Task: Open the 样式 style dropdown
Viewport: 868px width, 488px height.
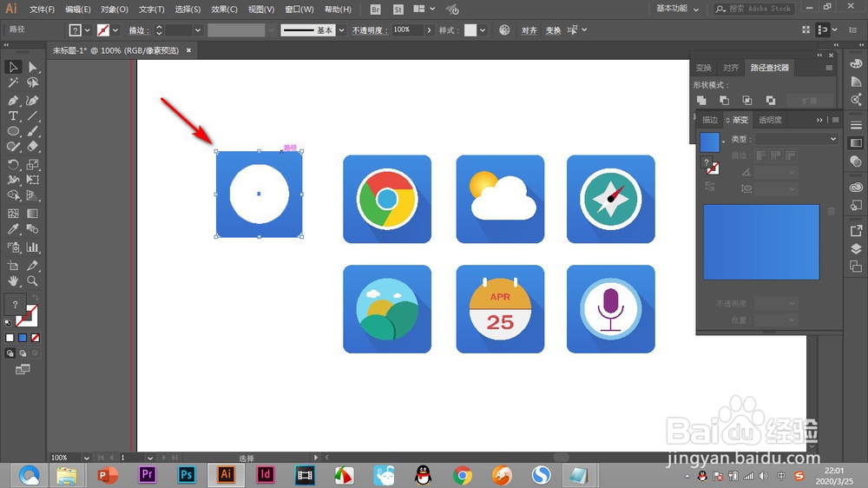Action: (x=483, y=30)
